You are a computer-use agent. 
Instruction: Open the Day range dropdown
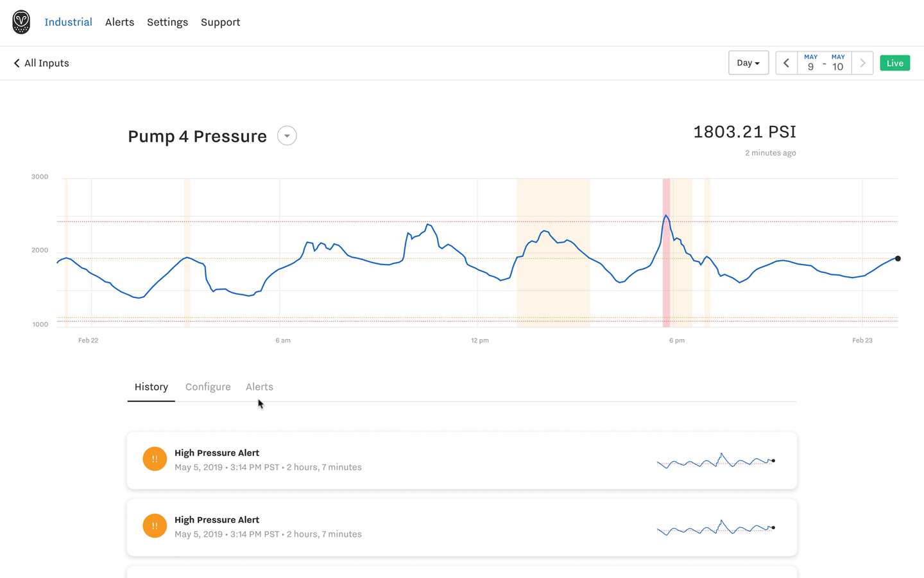[x=748, y=63]
